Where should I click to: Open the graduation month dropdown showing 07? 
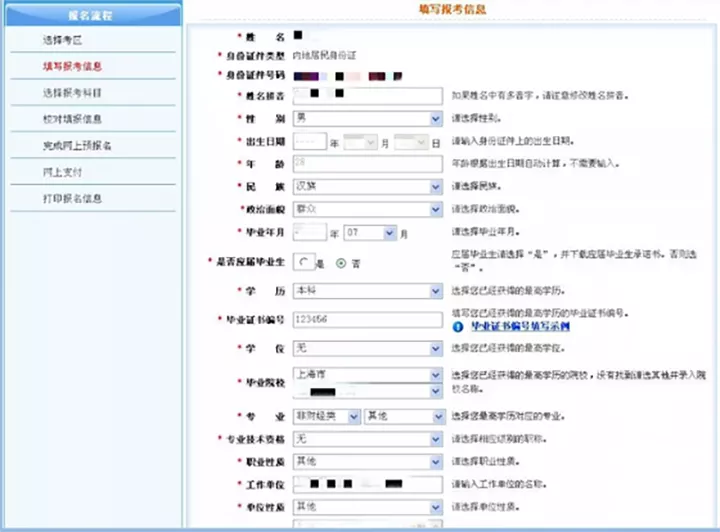point(389,233)
